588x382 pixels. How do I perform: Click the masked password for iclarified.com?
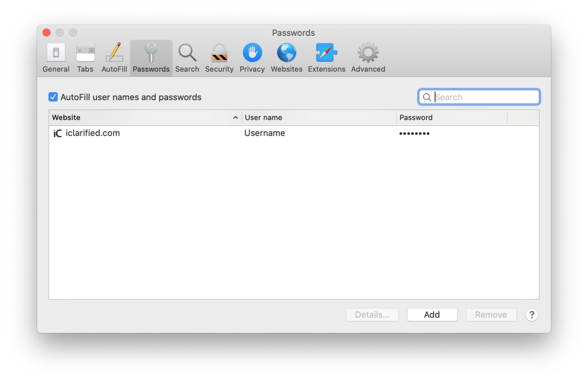click(x=414, y=134)
